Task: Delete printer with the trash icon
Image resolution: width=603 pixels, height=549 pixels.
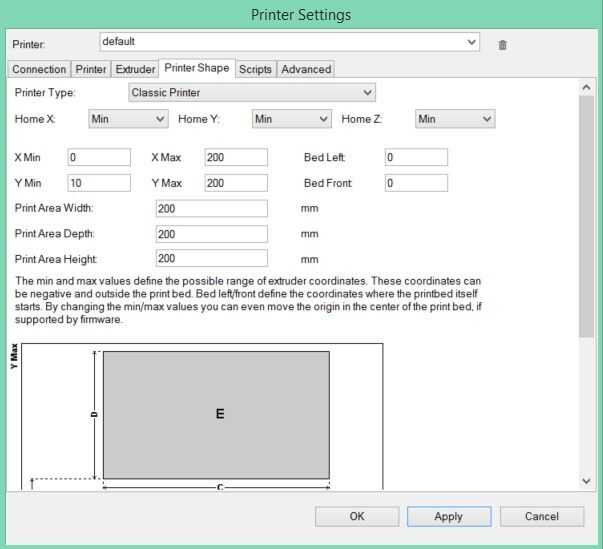Action: [x=502, y=45]
